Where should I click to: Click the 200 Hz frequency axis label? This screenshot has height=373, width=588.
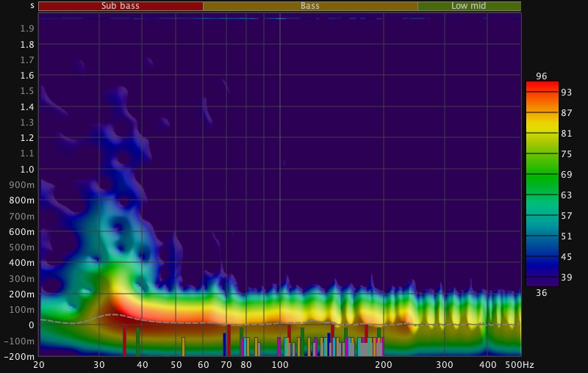[383, 364]
